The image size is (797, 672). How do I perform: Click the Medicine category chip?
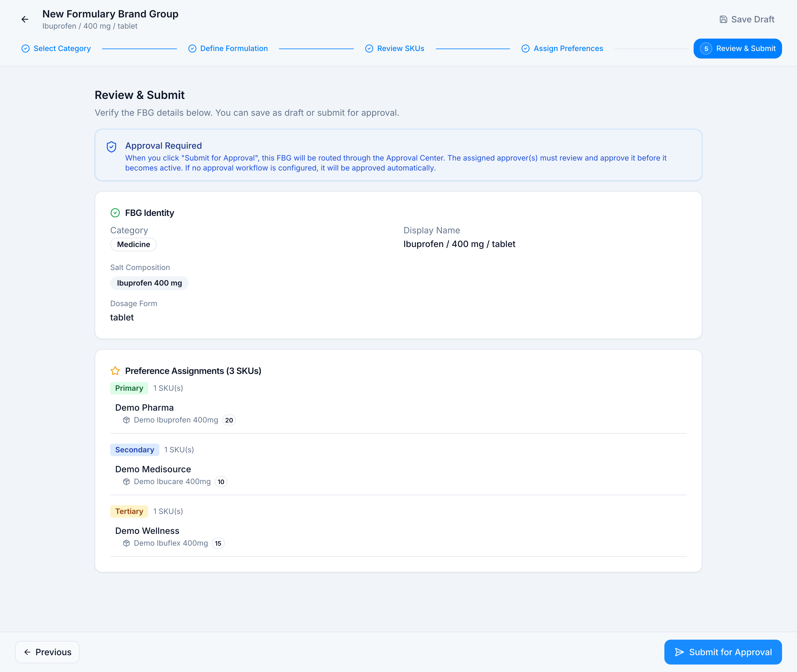coord(133,244)
